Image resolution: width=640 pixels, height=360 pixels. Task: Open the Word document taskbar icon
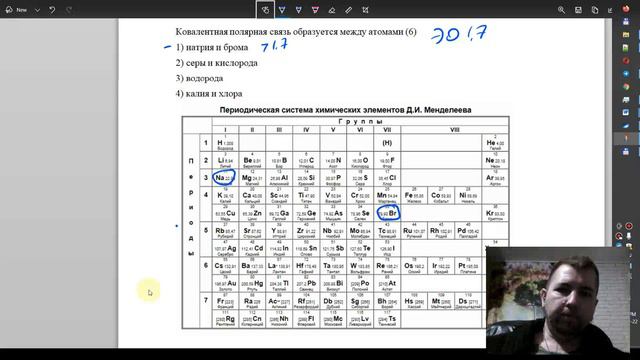pyautogui.click(x=626, y=112)
